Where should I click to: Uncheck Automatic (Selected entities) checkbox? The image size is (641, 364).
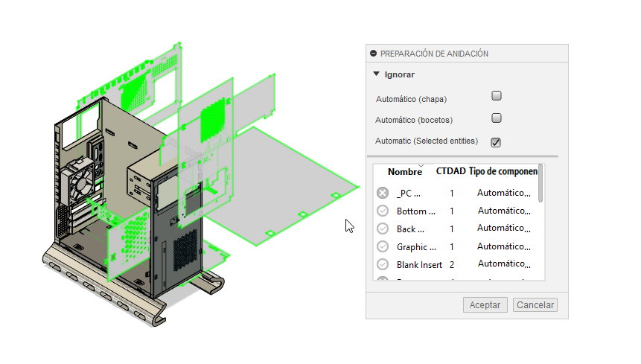coord(496,142)
